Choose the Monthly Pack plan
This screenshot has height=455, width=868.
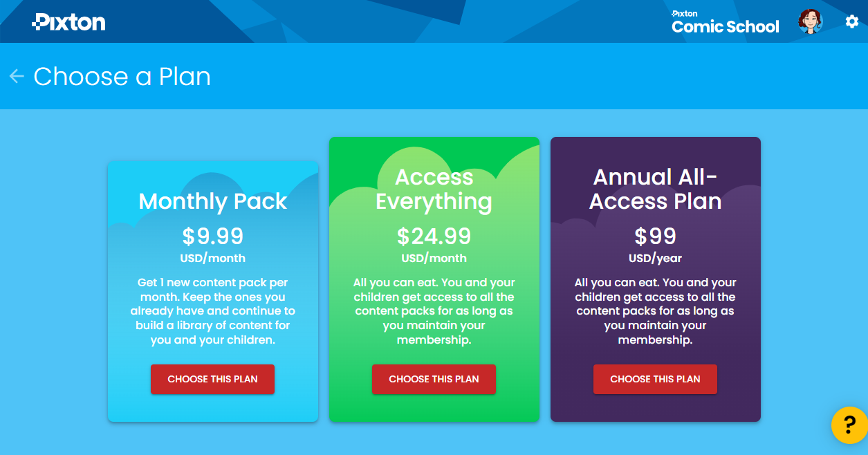(x=212, y=379)
